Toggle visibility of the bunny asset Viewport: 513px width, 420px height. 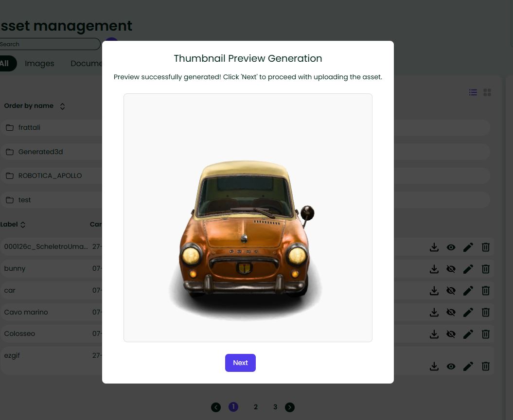[451, 269]
